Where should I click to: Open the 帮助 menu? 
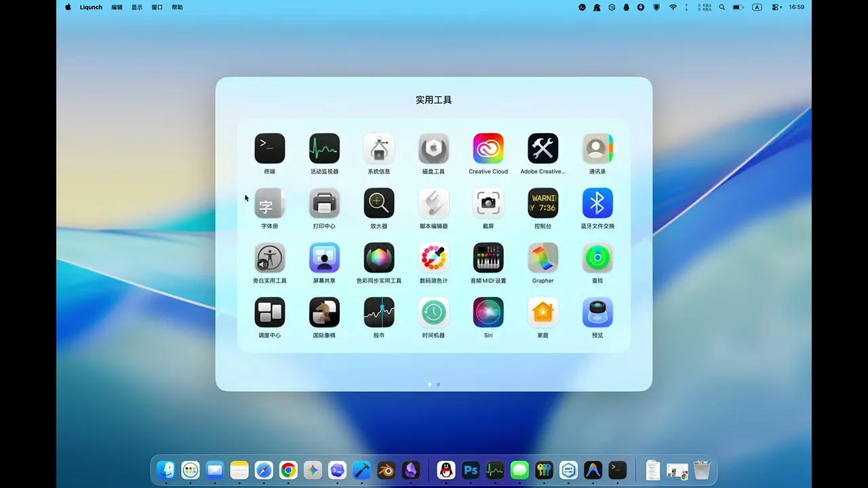click(x=177, y=7)
